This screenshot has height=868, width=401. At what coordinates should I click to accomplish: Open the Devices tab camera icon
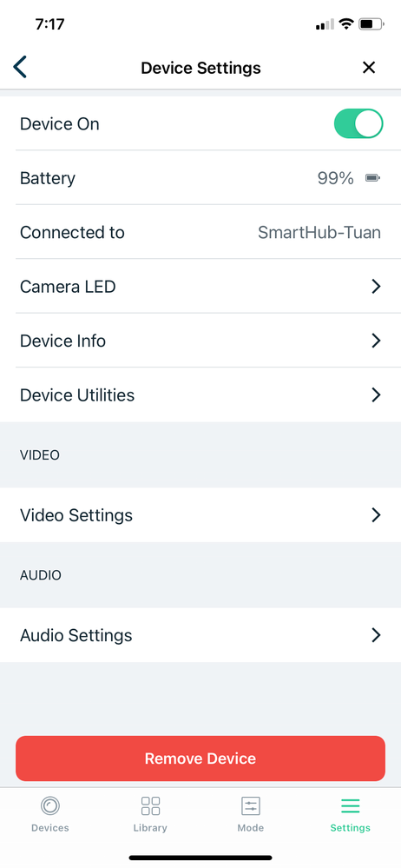pos(49,805)
